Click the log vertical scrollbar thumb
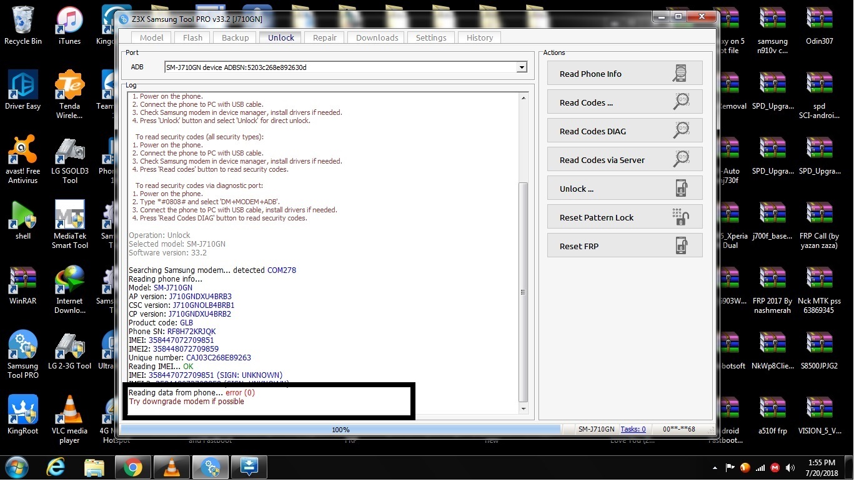The height and width of the screenshot is (504, 864). pyautogui.click(x=524, y=292)
